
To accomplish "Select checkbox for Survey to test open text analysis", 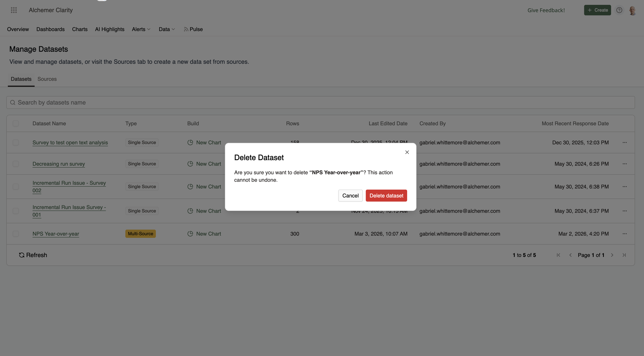I will tap(16, 142).
